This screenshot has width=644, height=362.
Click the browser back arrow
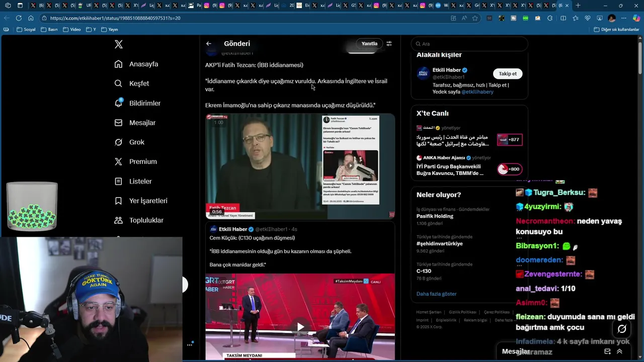(x=7, y=18)
